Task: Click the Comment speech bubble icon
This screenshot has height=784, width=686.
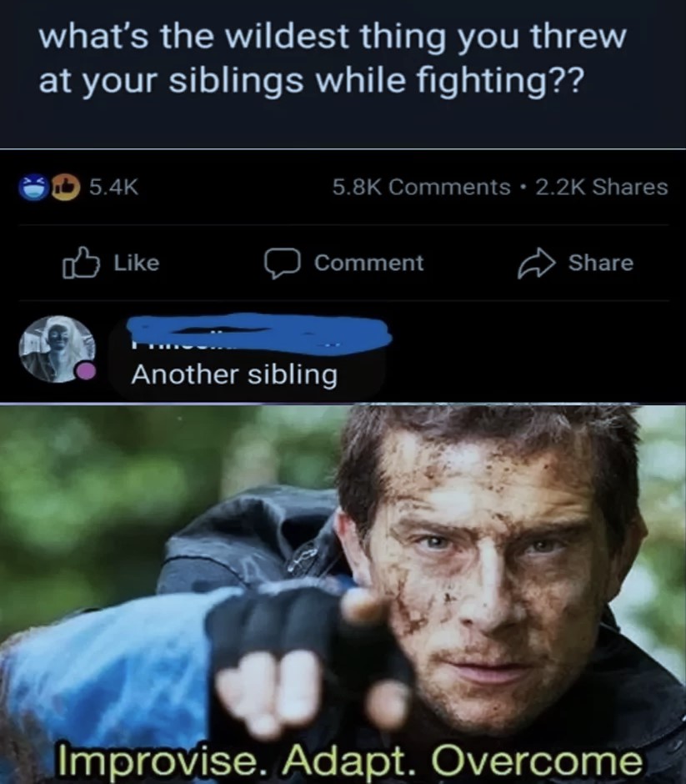Action: (x=283, y=263)
